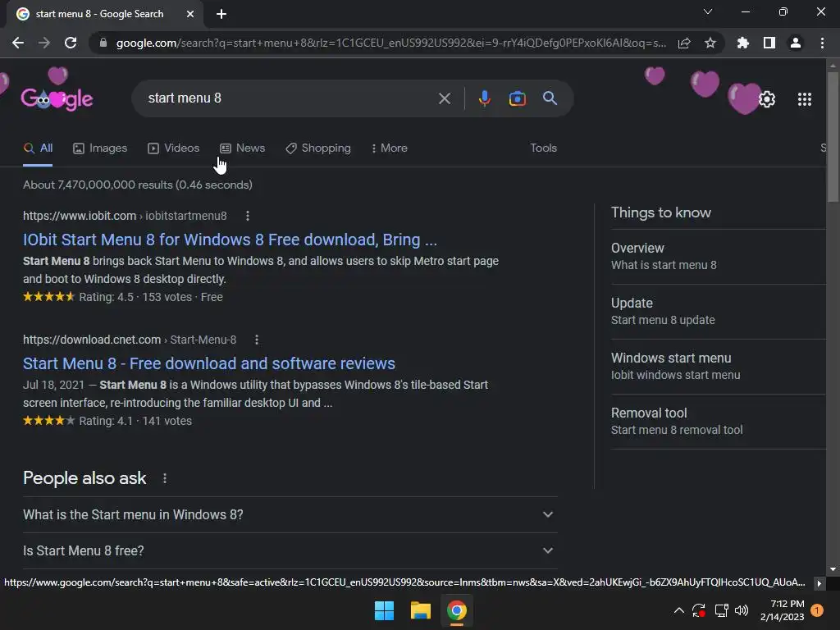Bookmark this tab with the star icon
The image size is (840, 630).
pyautogui.click(x=710, y=43)
